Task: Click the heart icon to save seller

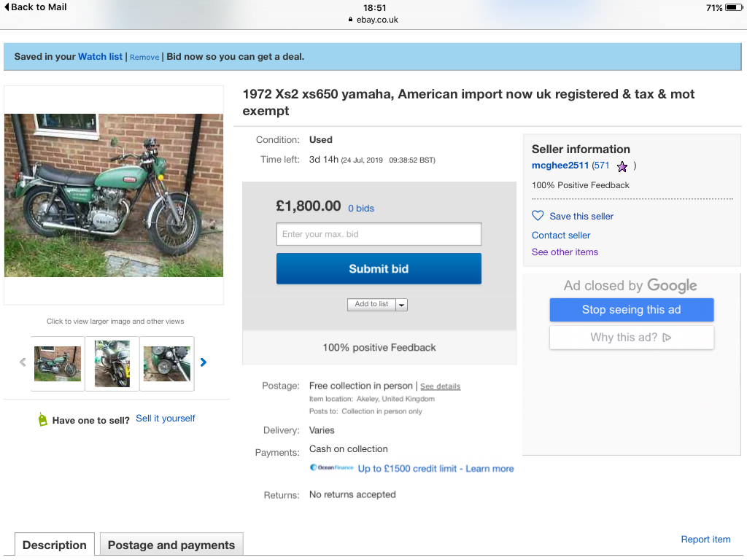Action: [538, 216]
